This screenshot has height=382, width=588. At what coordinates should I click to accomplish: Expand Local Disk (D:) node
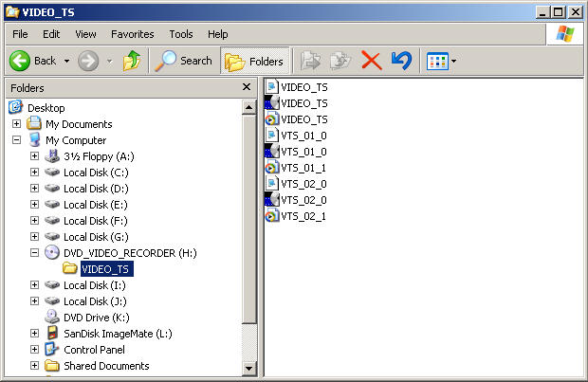(x=34, y=189)
